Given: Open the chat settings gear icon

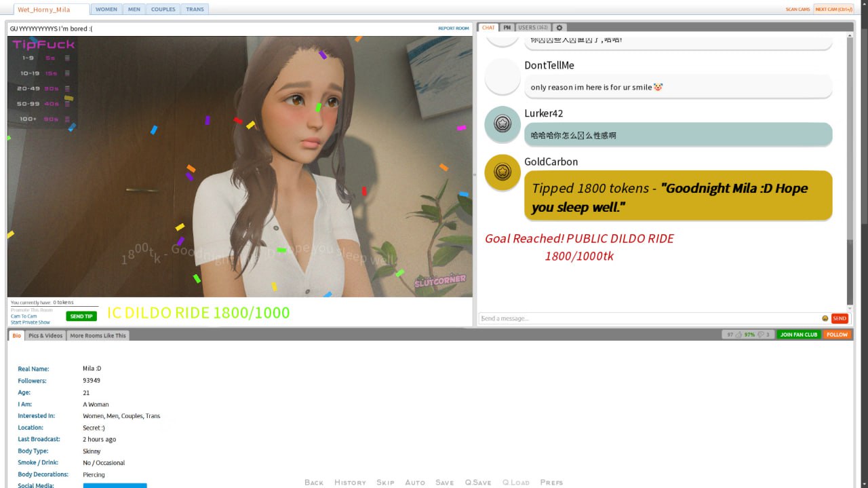Looking at the screenshot, I should point(559,28).
